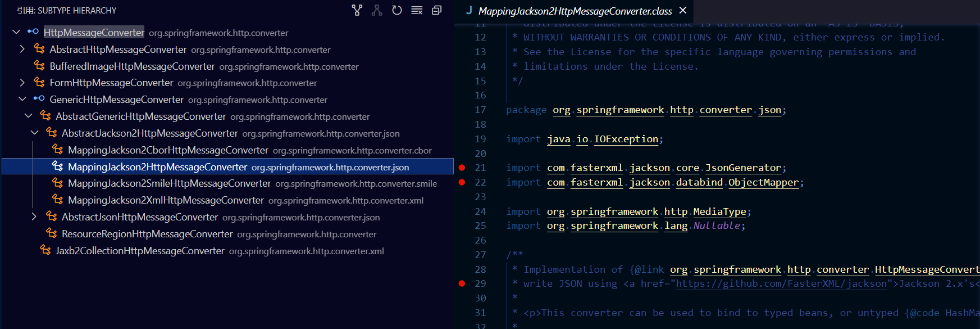
Task: Collapse the AbstractJackson2HttpMessageConverter node
Action: click(x=34, y=133)
